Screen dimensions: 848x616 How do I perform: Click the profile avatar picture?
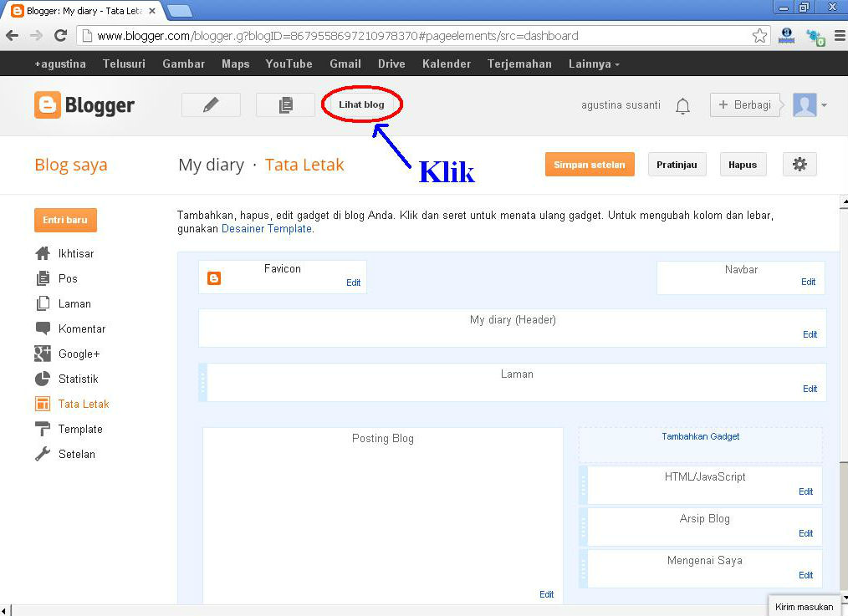pos(805,104)
